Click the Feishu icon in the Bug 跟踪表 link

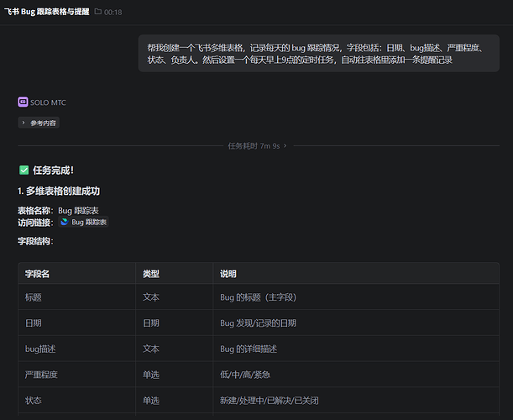click(x=65, y=222)
